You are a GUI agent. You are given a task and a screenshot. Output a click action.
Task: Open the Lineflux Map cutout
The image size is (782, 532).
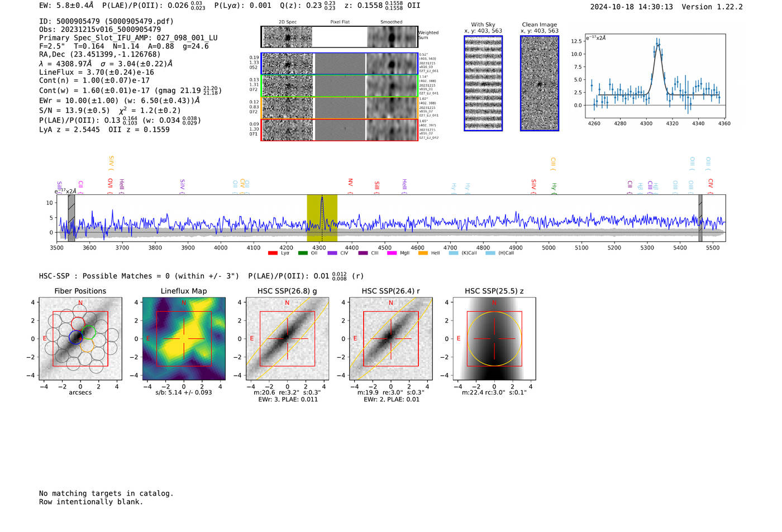tap(184, 339)
